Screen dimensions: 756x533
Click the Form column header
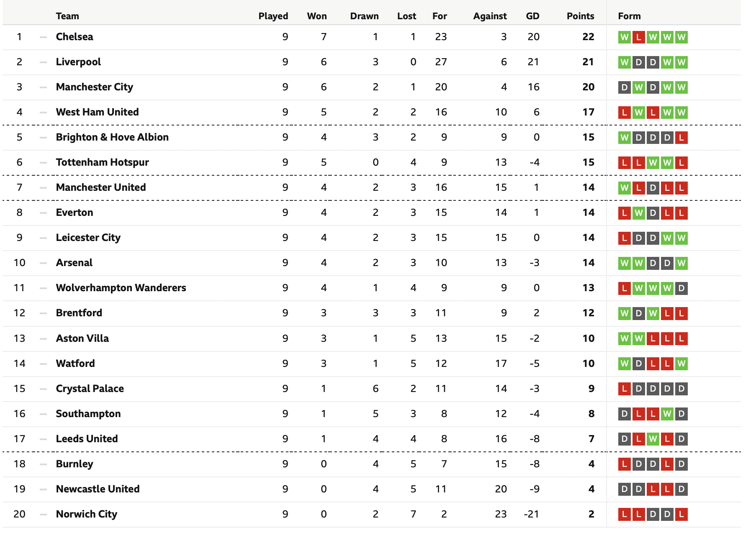coord(629,16)
